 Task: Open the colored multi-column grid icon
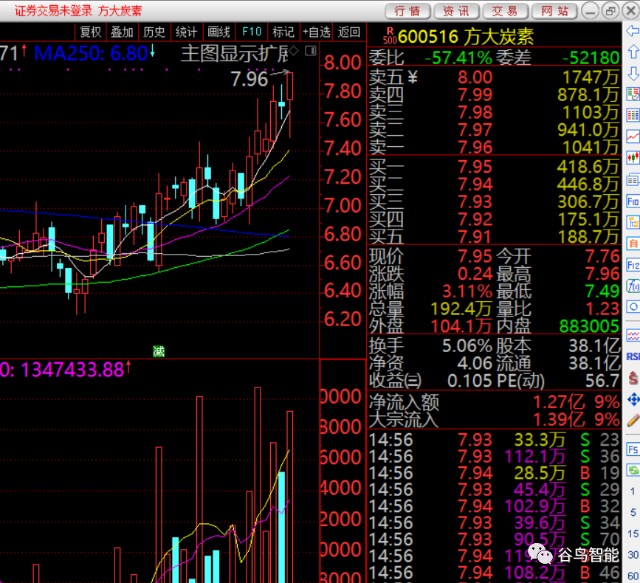point(633,115)
